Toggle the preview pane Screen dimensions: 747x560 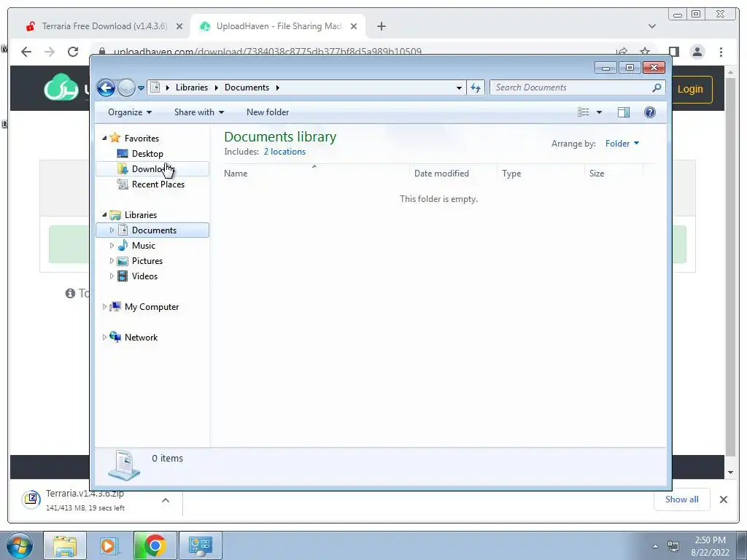click(624, 112)
